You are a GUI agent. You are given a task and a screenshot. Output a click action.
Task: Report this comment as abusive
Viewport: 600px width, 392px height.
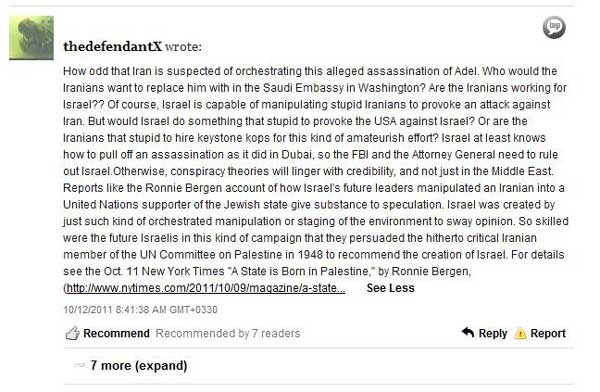pos(548,333)
